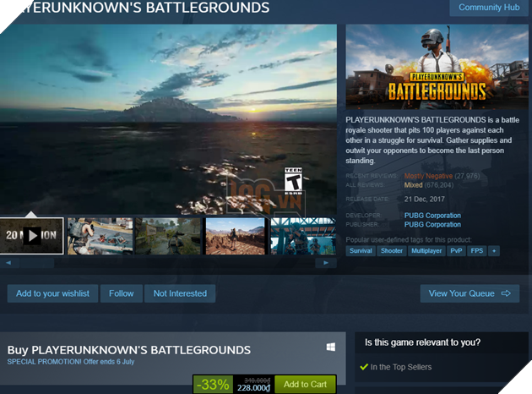Click the Buy PLAYERUNKNOWN'S BATTLEGROUNDS heading
Screen dimensions: 532x394
click(x=129, y=350)
